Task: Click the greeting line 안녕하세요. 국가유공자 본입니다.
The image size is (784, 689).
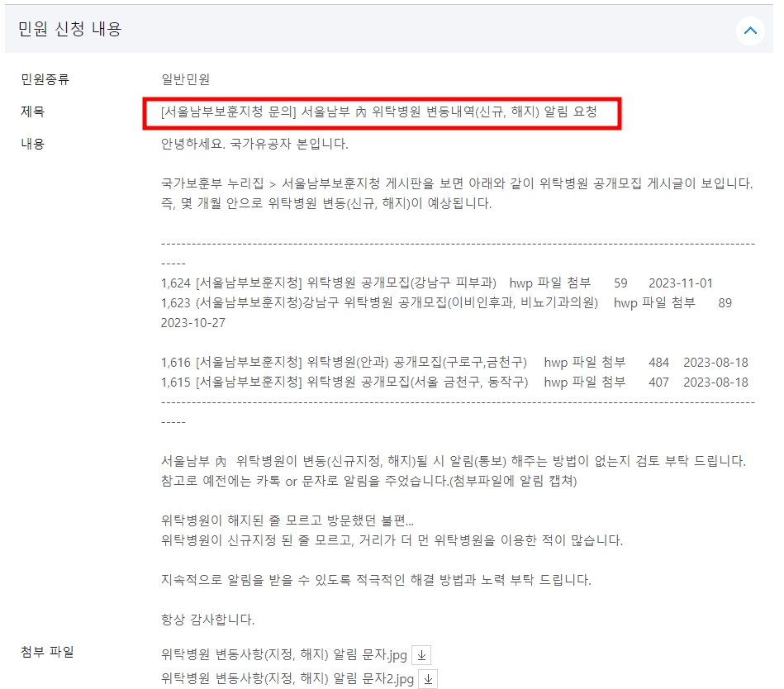Action: click(254, 144)
